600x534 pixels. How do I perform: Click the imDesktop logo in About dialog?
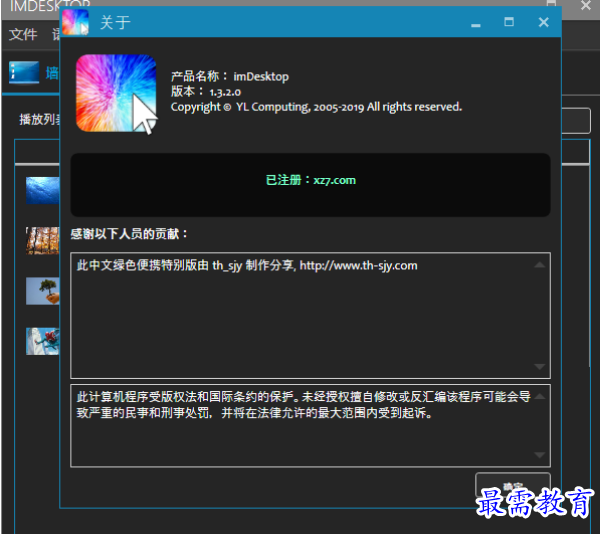(x=116, y=94)
